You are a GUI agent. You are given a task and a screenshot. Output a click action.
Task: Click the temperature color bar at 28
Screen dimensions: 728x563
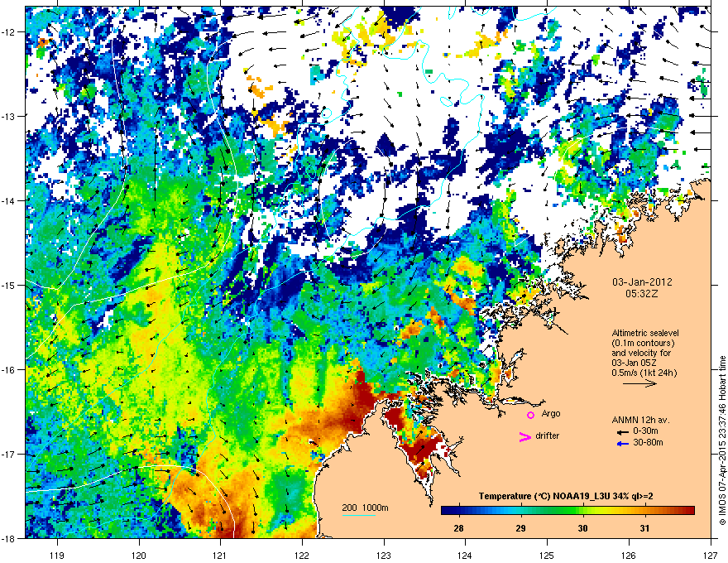pos(458,511)
